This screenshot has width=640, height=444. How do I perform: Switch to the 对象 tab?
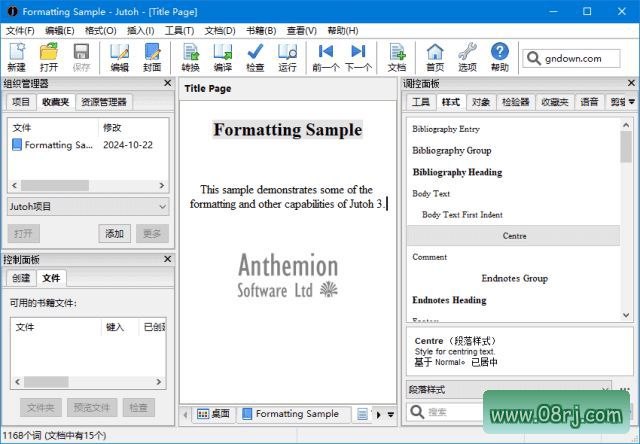coord(481,102)
